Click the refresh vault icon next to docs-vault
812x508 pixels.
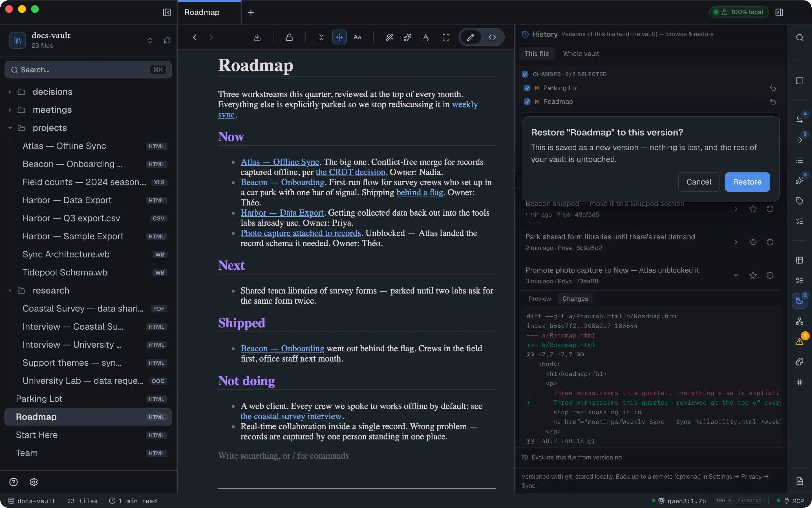167,41
